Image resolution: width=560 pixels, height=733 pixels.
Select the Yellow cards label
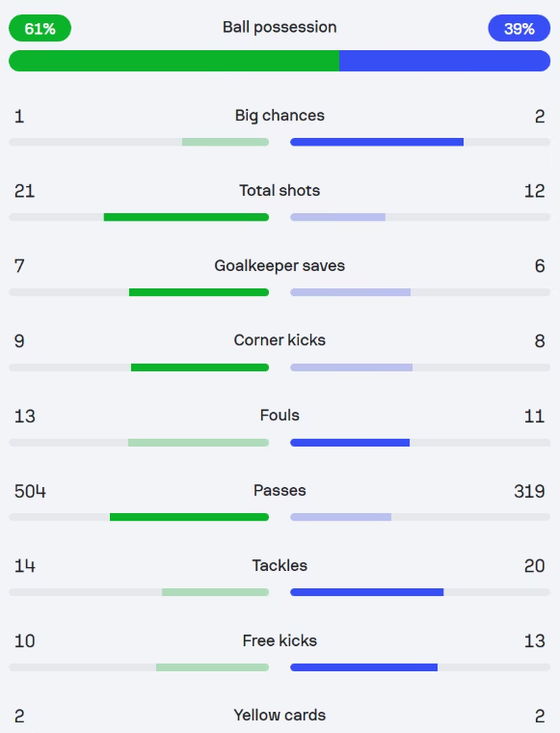coord(280,716)
